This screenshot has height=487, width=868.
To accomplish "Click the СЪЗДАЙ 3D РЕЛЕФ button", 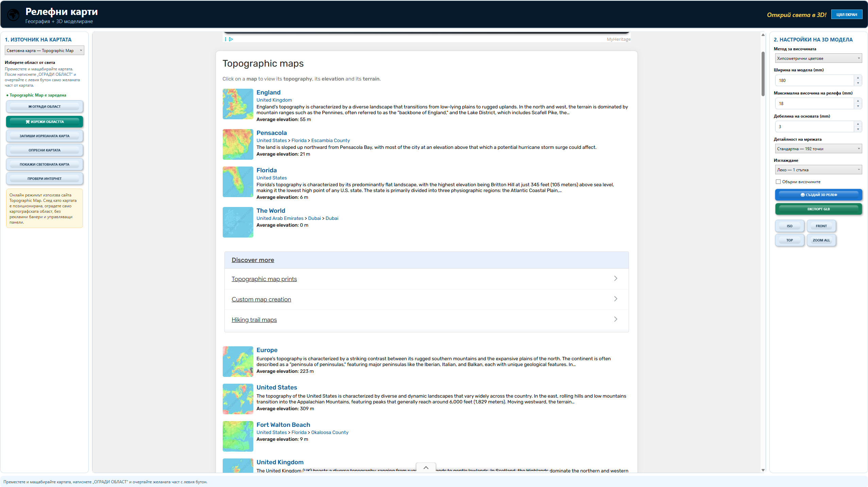I will 818,195.
